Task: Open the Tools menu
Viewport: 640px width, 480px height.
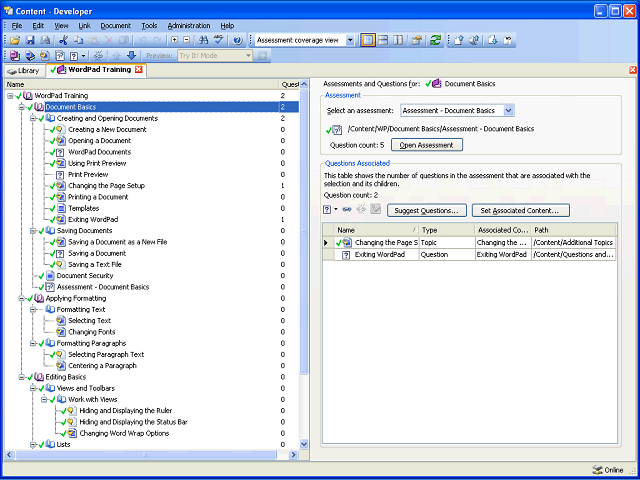Action: pos(149,26)
